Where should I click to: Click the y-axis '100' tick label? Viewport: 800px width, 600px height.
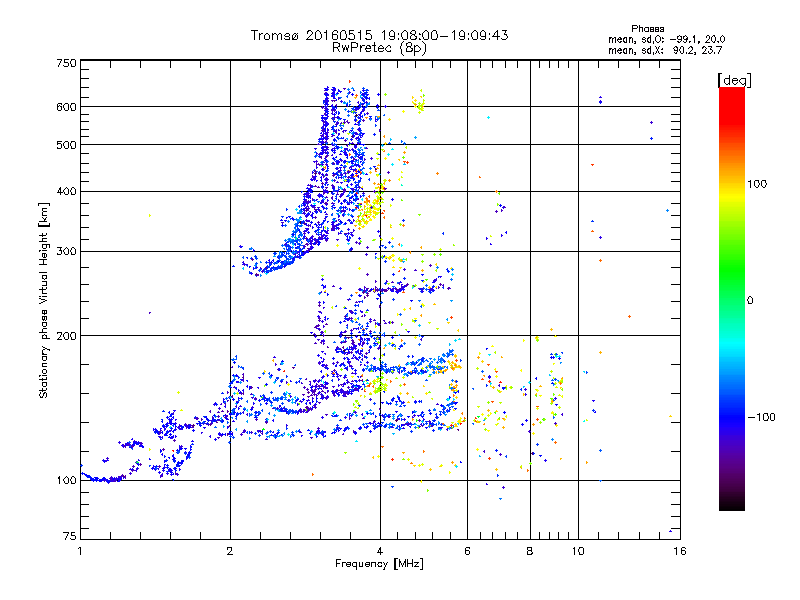pyautogui.click(x=66, y=480)
